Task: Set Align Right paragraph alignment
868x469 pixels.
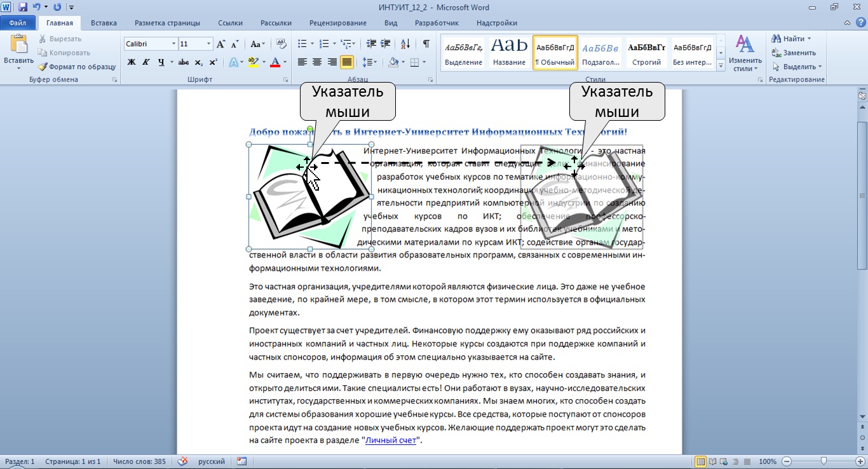Action: click(x=332, y=62)
